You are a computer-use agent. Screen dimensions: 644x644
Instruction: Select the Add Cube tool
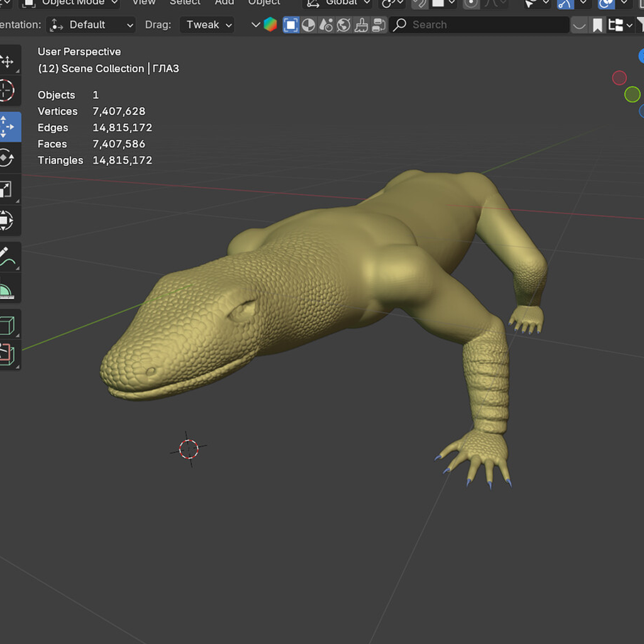click(x=8, y=325)
